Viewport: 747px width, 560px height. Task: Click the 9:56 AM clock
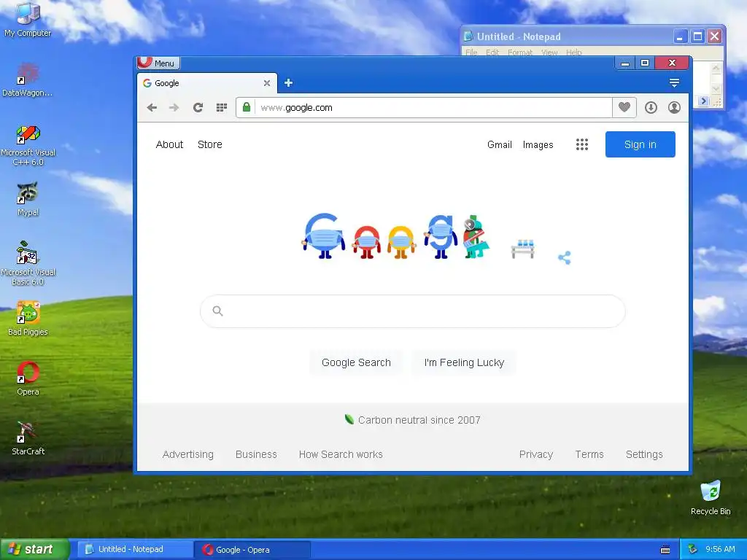click(x=720, y=549)
